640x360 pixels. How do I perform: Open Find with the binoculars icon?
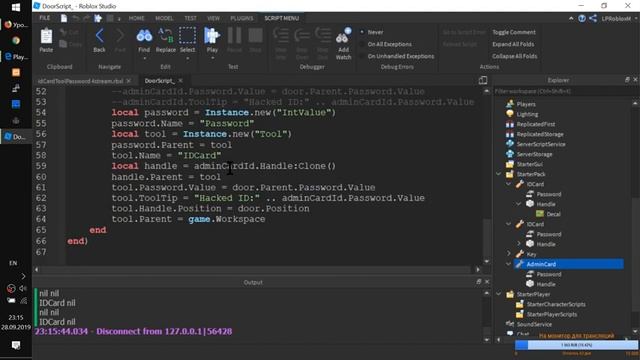pyautogui.click(x=144, y=36)
